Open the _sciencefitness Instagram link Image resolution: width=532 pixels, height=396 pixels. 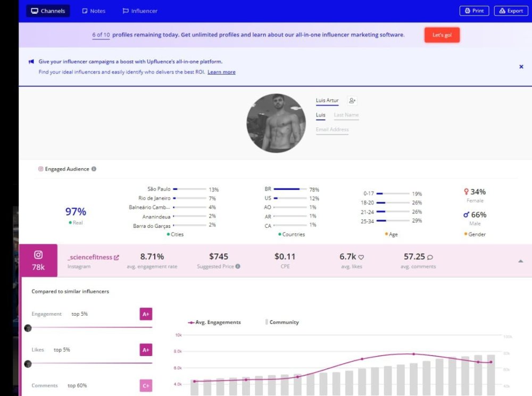[90, 257]
